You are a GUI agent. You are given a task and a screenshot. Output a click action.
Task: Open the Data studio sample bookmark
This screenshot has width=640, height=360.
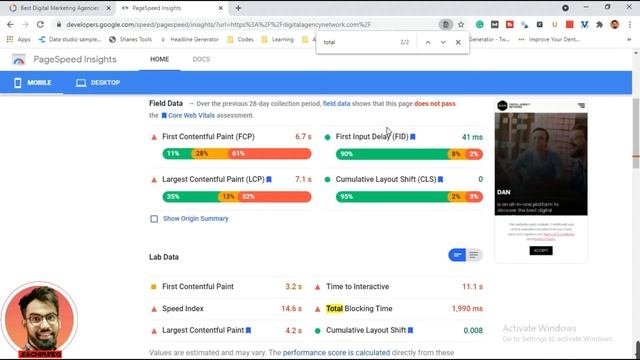tap(69, 40)
